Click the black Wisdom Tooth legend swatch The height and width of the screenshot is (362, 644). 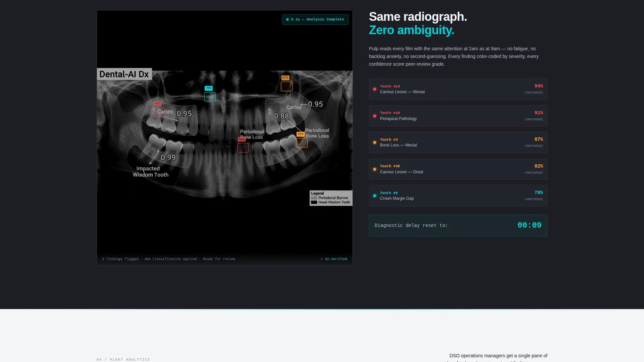tap(314, 202)
